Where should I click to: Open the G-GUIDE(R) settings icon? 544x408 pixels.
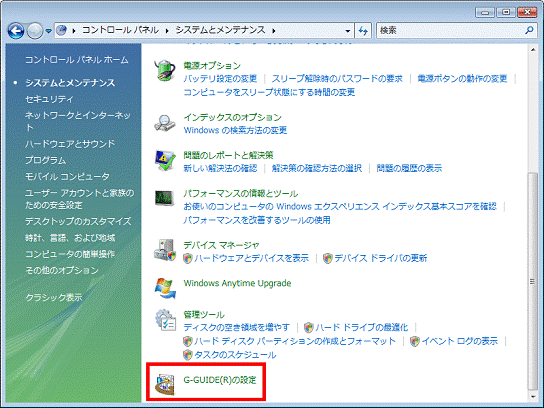165,385
